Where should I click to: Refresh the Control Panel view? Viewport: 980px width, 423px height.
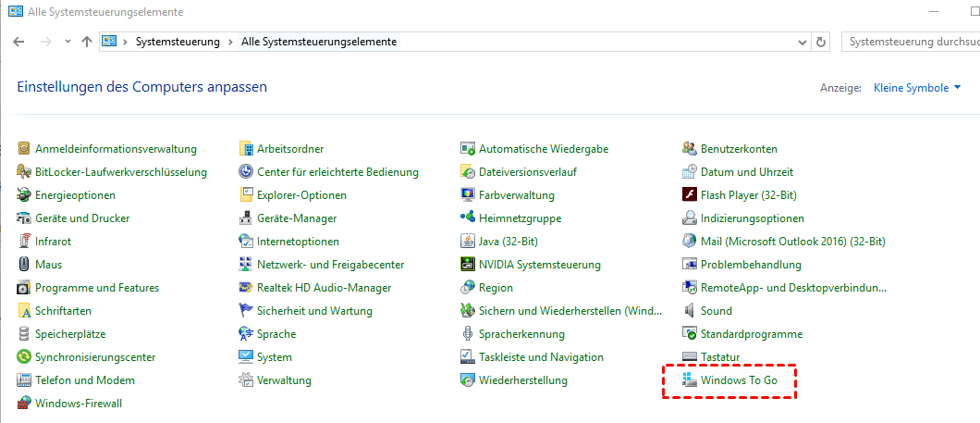click(821, 42)
